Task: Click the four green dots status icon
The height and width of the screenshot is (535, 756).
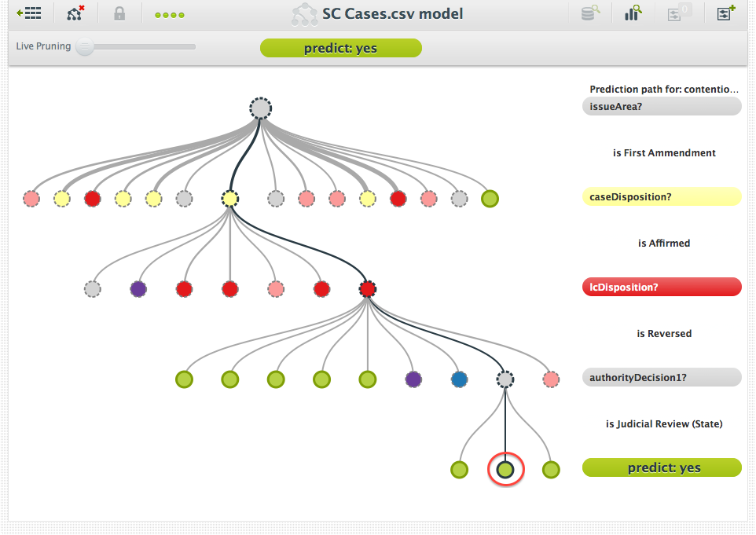Action: [170, 14]
